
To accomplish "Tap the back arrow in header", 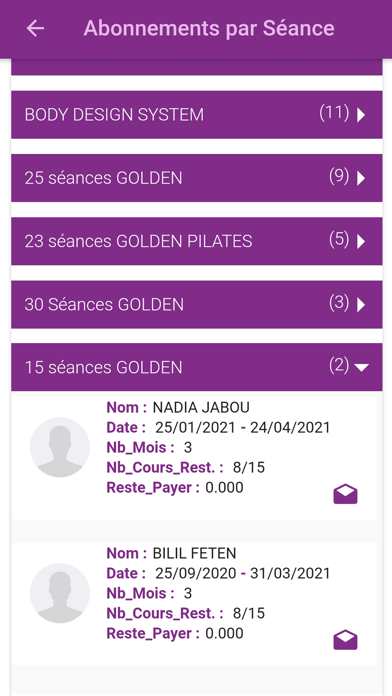I will 35,28.
